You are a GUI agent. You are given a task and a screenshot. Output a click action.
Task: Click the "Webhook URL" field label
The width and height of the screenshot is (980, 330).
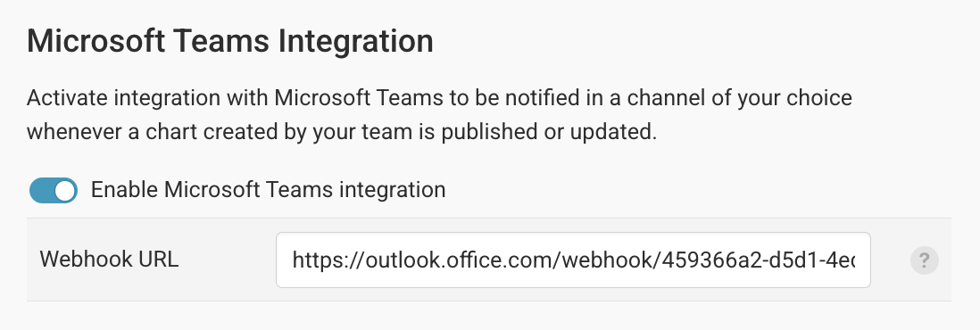pos(110,258)
